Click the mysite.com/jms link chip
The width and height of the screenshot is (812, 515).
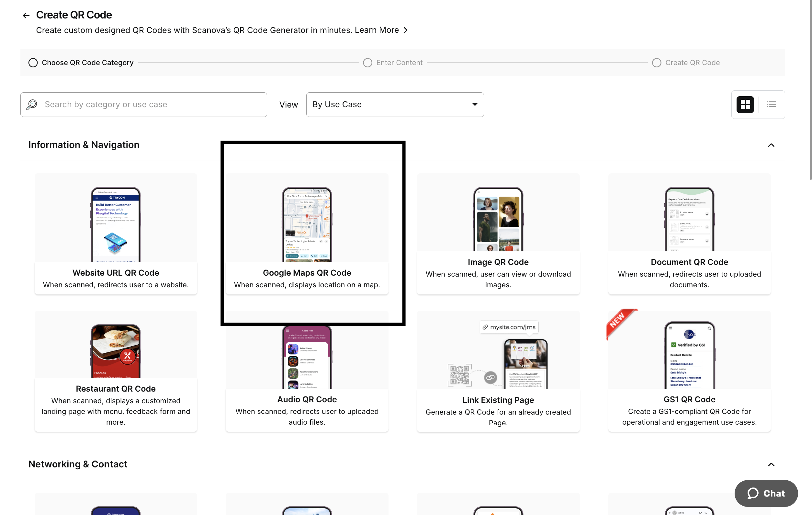point(509,327)
